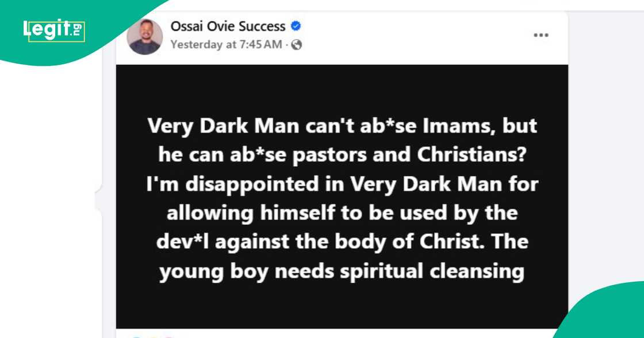Click the blue verified badge
The height and width of the screenshot is (338, 644).
296,26
